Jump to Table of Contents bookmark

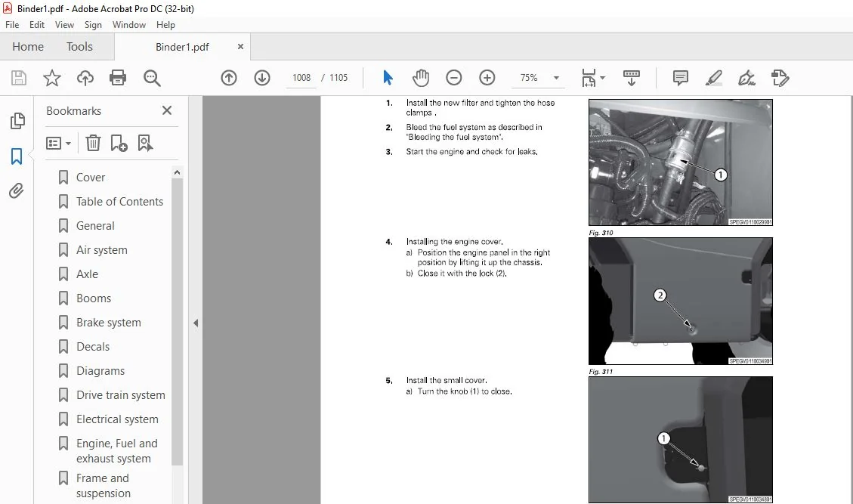point(119,202)
